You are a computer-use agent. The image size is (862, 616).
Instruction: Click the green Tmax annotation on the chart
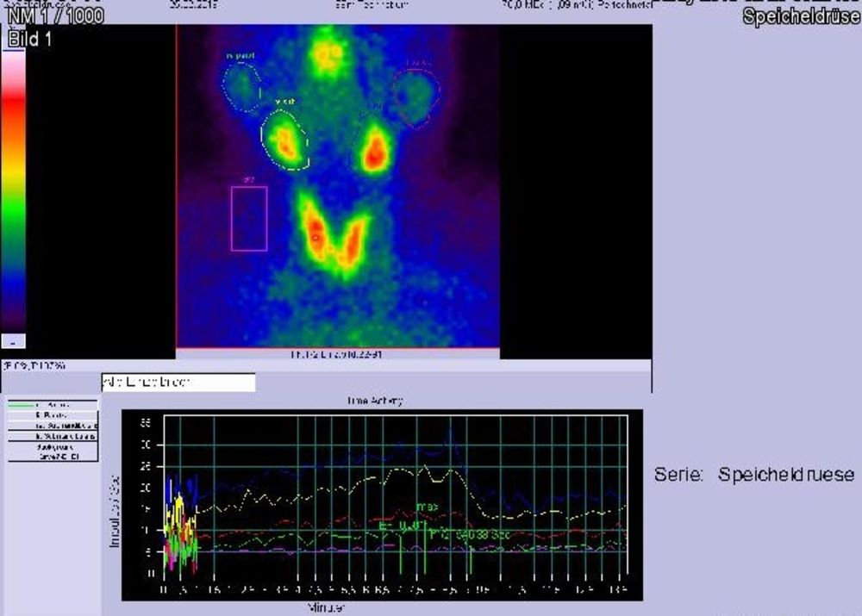[427, 507]
